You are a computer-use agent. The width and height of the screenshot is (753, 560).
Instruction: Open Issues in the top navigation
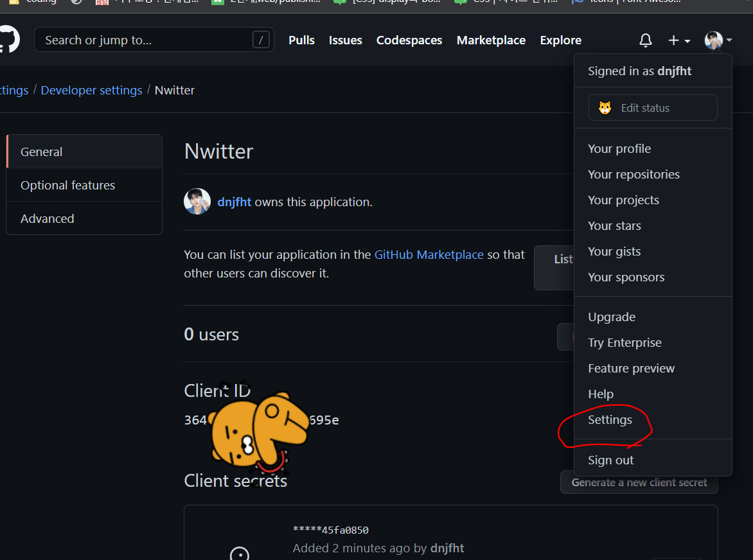click(x=345, y=40)
